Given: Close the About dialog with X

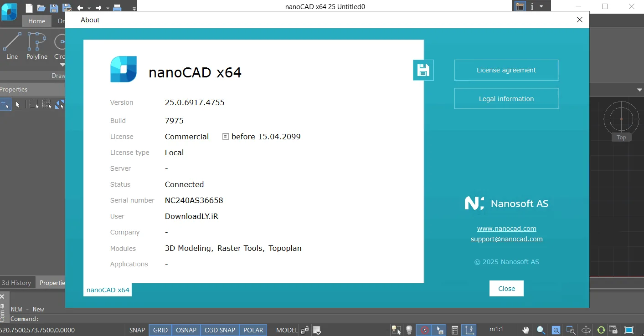Looking at the screenshot, I should [x=580, y=20].
